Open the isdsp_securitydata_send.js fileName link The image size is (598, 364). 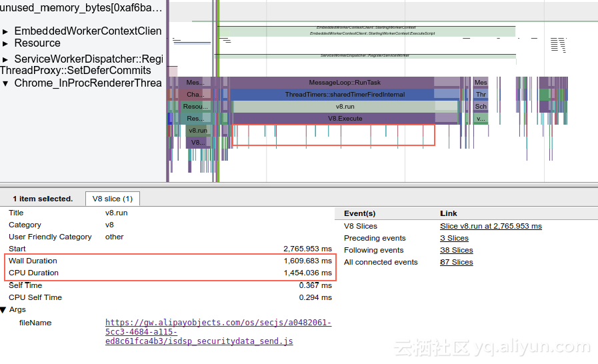click(x=218, y=331)
